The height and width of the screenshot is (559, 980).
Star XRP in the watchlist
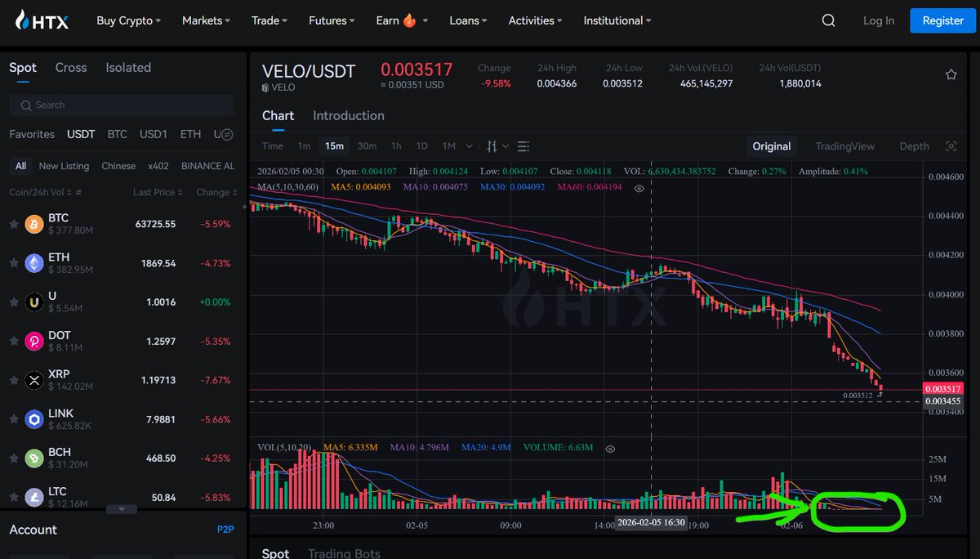click(x=13, y=380)
